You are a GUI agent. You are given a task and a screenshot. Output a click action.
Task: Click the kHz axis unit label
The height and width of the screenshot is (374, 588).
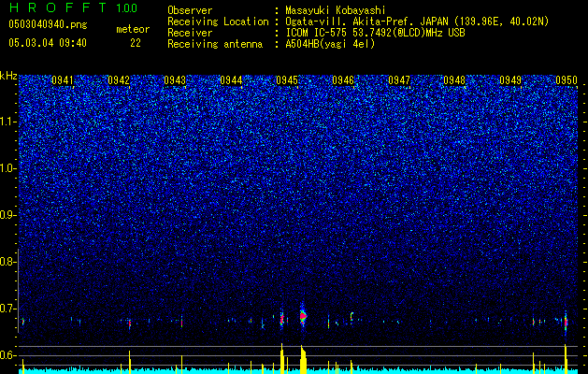pyautogui.click(x=8, y=76)
